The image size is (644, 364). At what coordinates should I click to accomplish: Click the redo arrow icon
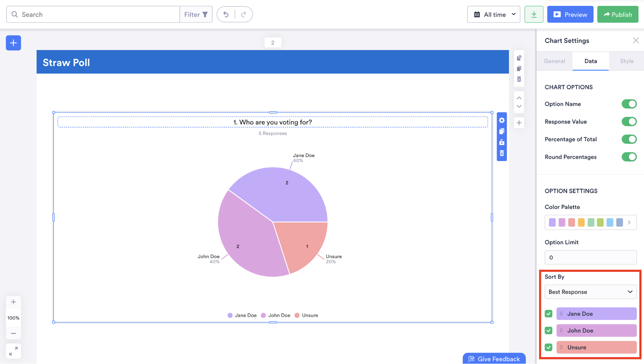(244, 14)
